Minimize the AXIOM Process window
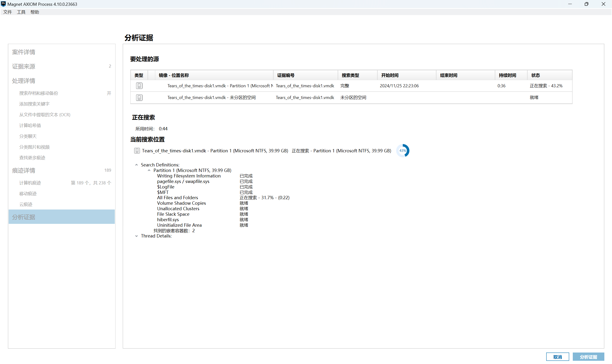The width and height of the screenshot is (612, 364). (x=570, y=4)
